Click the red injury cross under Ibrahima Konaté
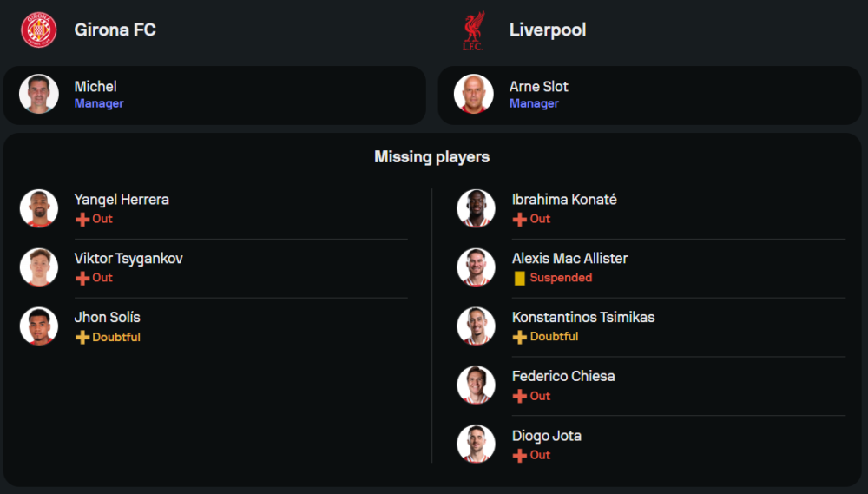Screen dimensions: 868x494 (x=520, y=220)
